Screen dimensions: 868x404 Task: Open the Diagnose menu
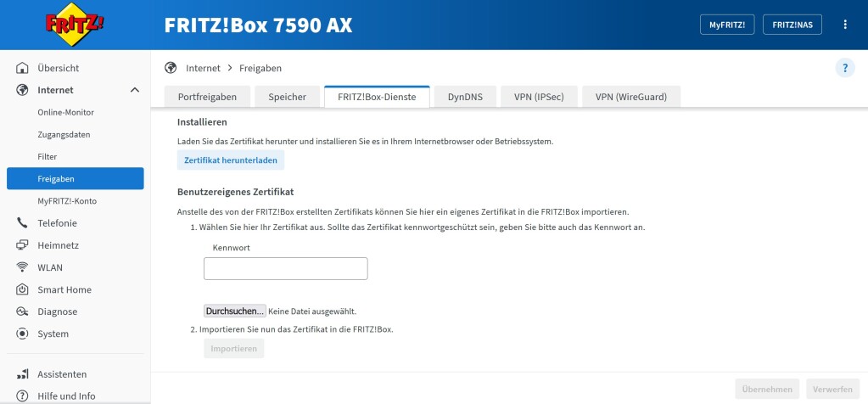[x=58, y=311]
